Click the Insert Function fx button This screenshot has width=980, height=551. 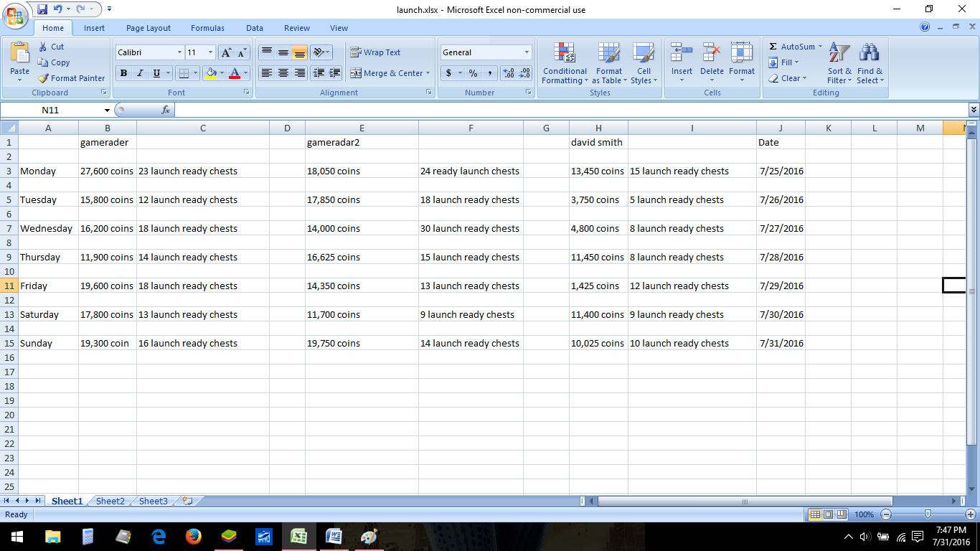(166, 110)
